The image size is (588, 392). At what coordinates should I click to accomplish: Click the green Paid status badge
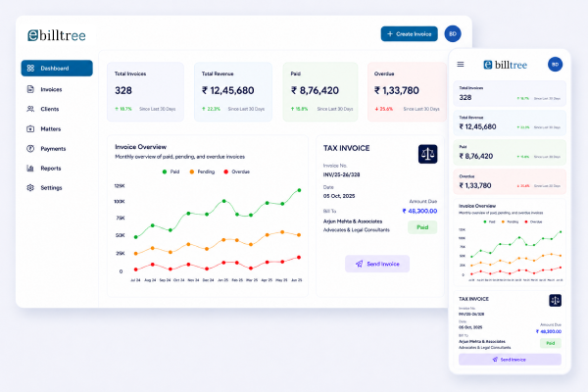click(x=422, y=227)
